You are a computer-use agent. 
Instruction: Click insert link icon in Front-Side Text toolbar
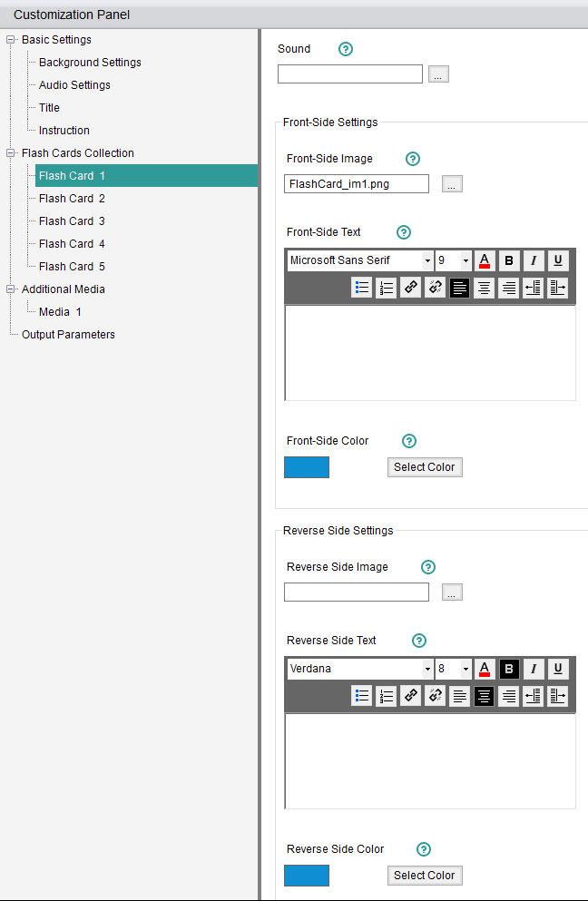coord(411,289)
